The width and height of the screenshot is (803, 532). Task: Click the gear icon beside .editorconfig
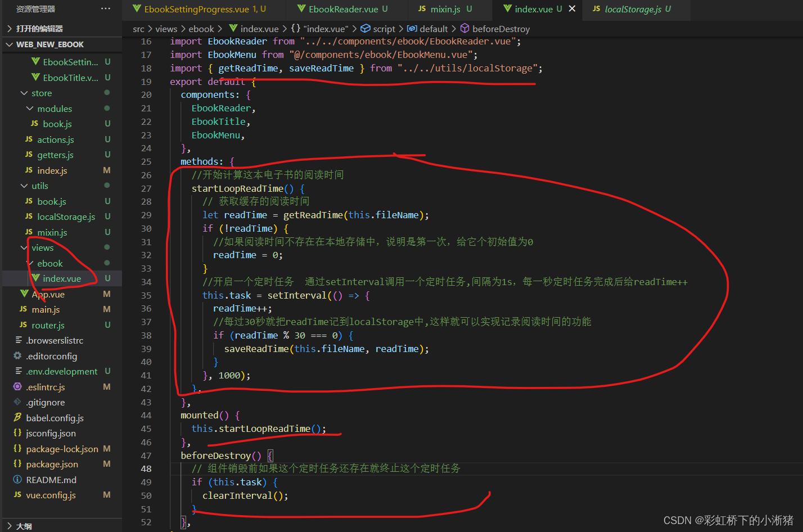pos(17,356)
